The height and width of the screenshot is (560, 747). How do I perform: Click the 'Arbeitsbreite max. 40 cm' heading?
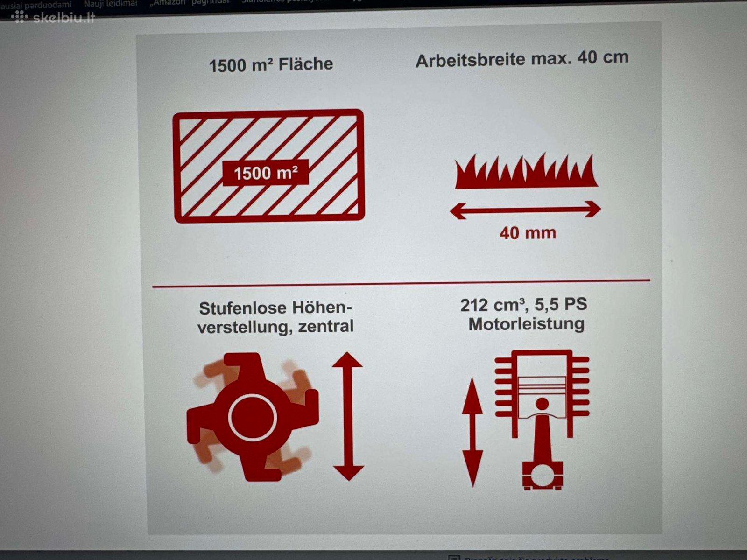point(522,59)
